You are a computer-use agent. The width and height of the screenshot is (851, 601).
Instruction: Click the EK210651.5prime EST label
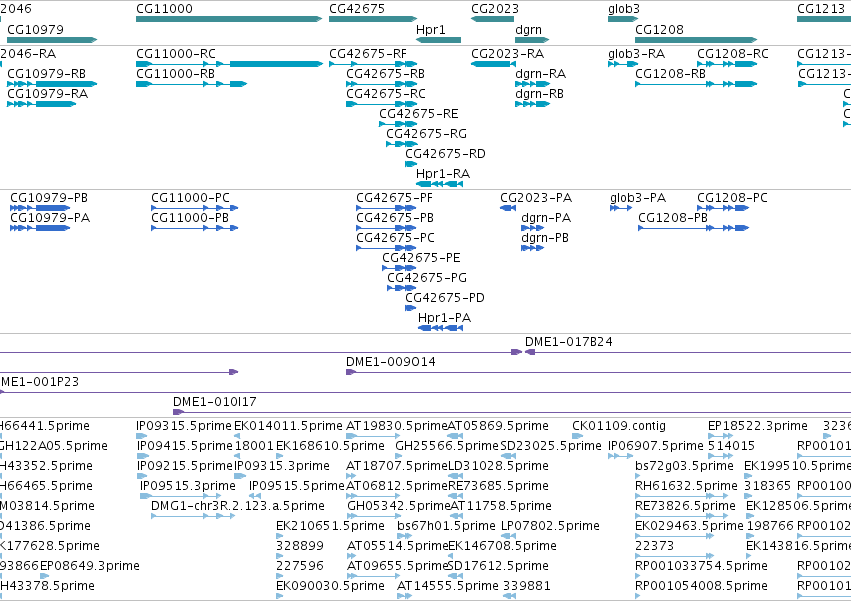pos(331,526)
